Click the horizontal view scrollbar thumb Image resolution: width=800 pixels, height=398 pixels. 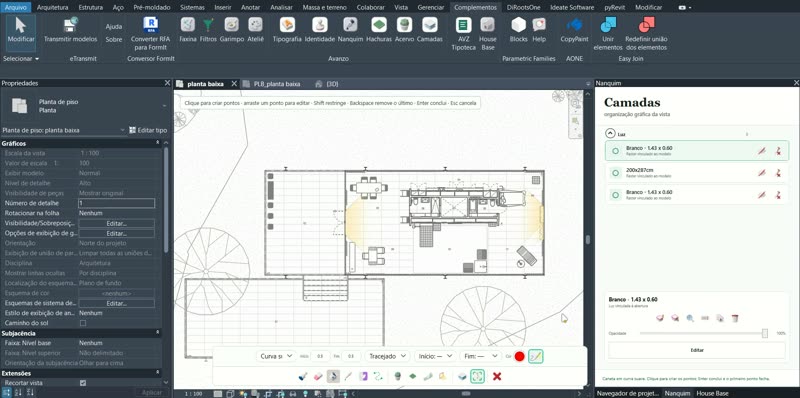(x=466, y=393)
